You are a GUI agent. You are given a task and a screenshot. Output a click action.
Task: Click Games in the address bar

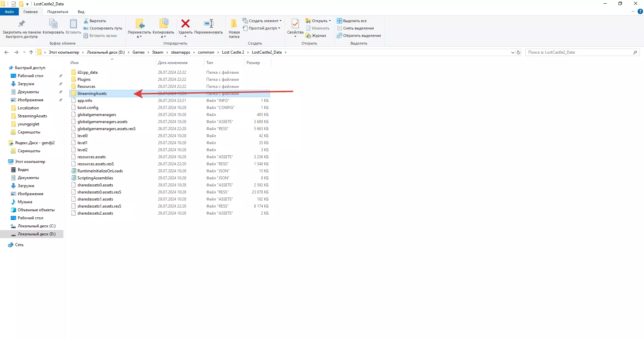pos(139,52)
